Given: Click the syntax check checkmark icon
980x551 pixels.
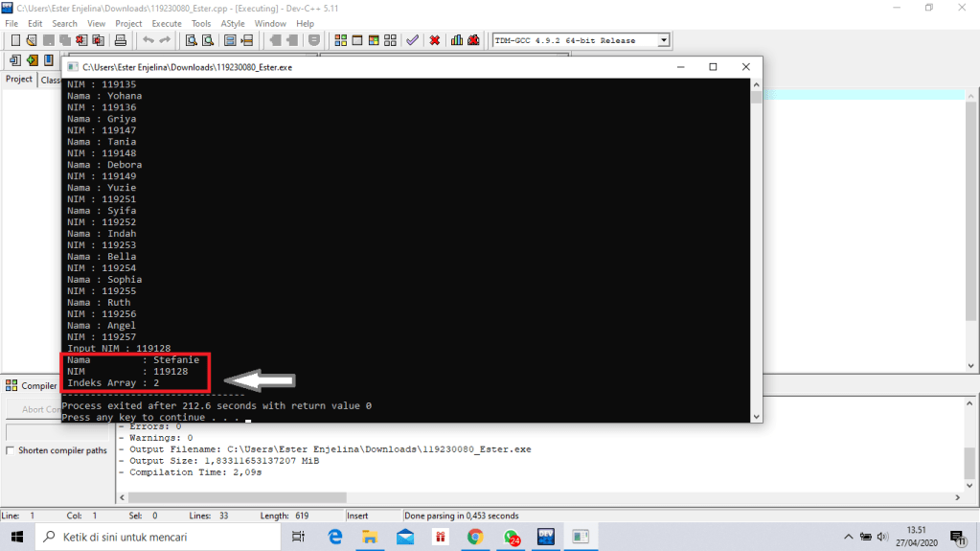Looking at the screenshot, I should click(x=412, y=40).
